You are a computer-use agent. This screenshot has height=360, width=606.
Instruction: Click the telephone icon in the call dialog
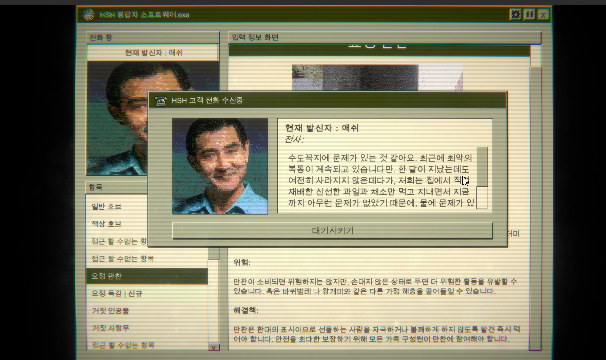(x=160, y=101)
